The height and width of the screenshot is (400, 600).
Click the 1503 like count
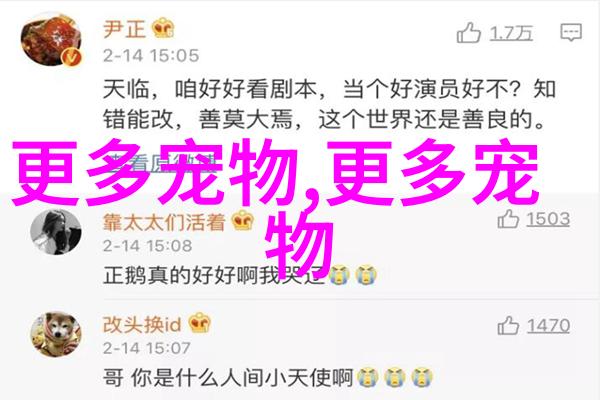coord(548,220)
